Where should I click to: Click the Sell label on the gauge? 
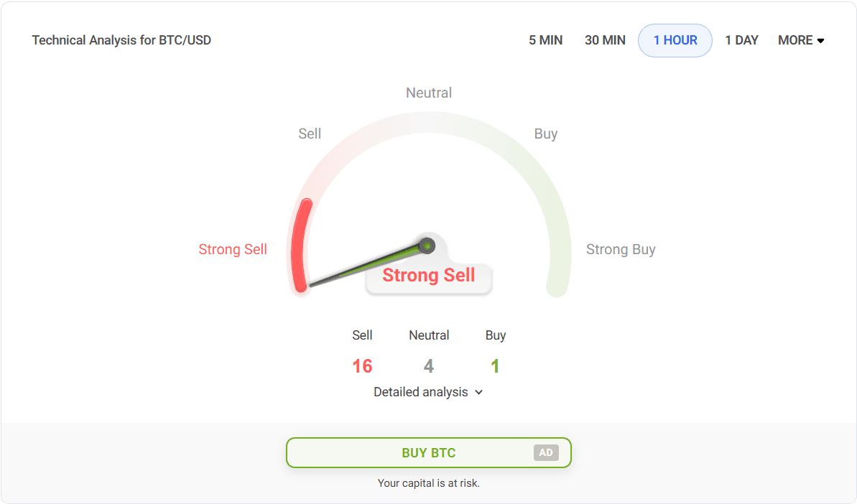pyautogui.click(x=310, y=134)
